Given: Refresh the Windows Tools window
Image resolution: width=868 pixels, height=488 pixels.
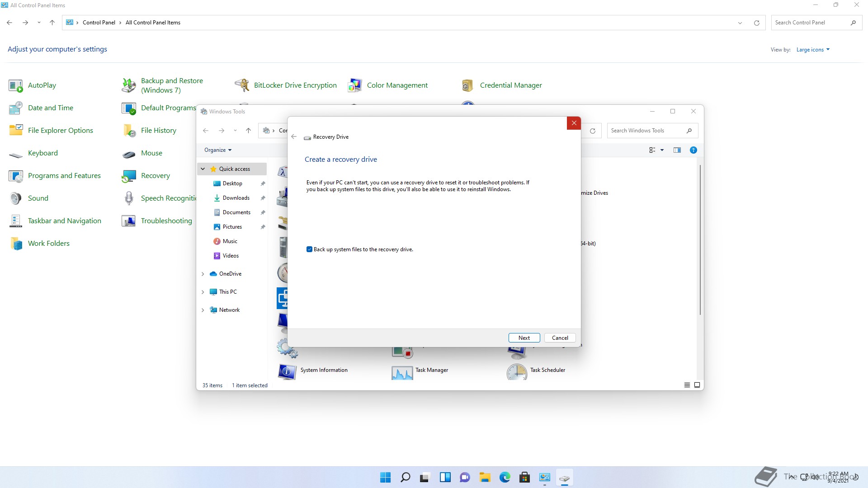Looking at the screenshot, I should click(592, 131).
